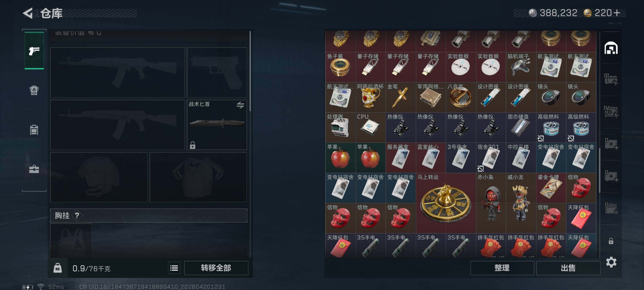644x290 pixels.
Task: Toggle the lock icon on the knife slot
Action: pyautogui.click(x=193, y=145)
